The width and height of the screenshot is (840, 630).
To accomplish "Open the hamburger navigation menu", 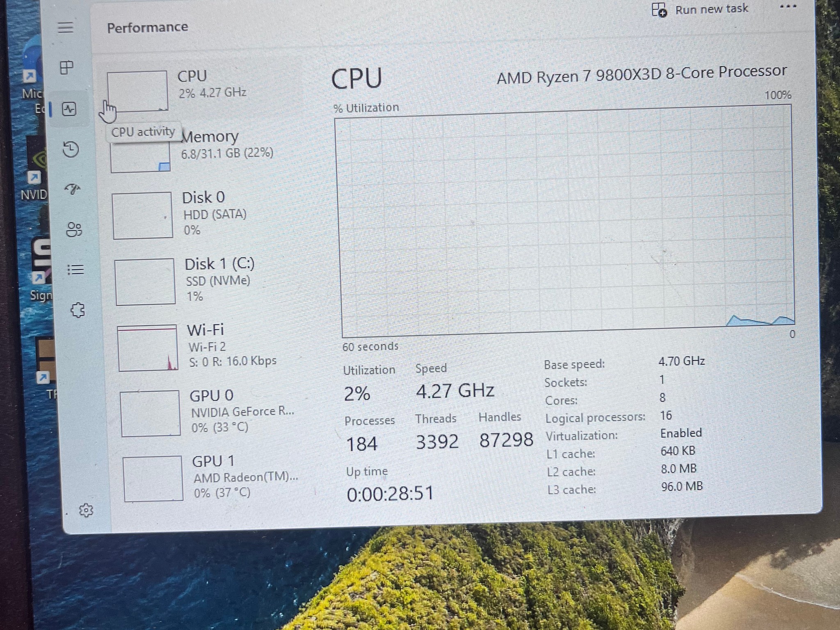I will click(x=65, y=27).
